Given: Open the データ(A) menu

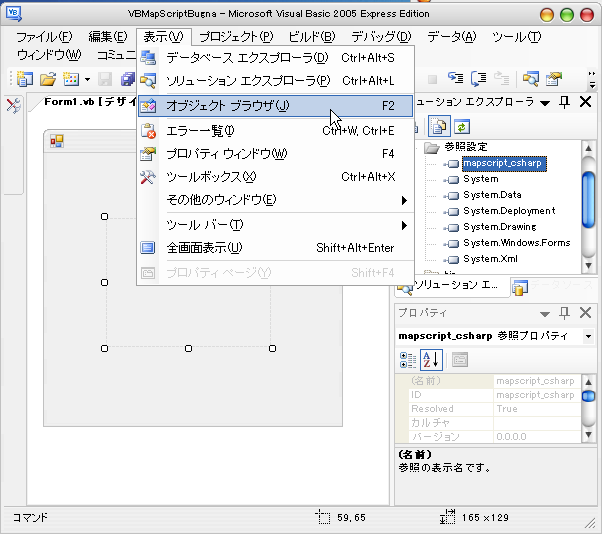Looking at the screenshot, I should tap(452, 37).
